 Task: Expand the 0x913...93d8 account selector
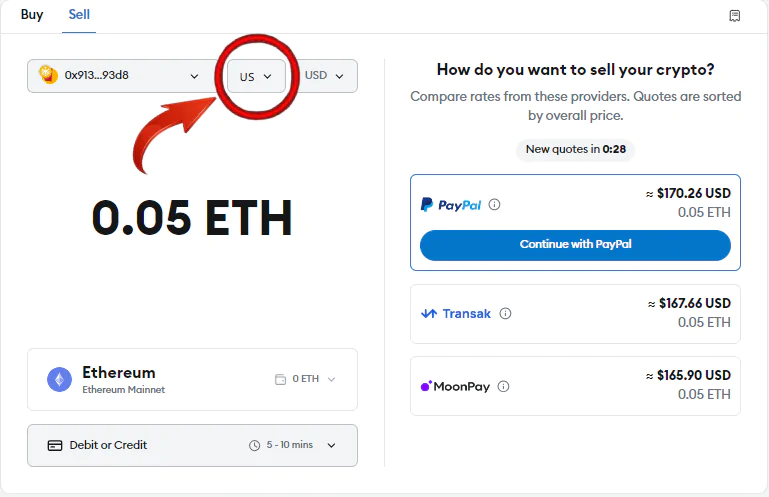[122, 76]
